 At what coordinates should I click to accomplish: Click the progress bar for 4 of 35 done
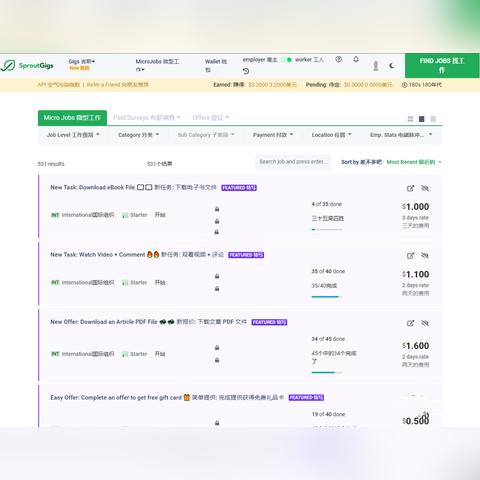pyautogui.click(x=327, y=229)
